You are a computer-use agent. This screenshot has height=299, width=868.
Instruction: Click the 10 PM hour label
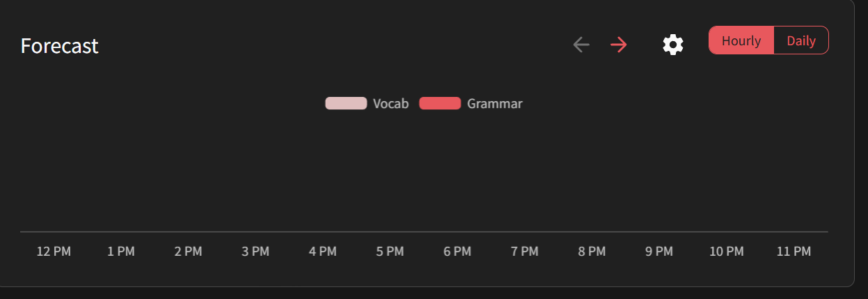[727, 252]
